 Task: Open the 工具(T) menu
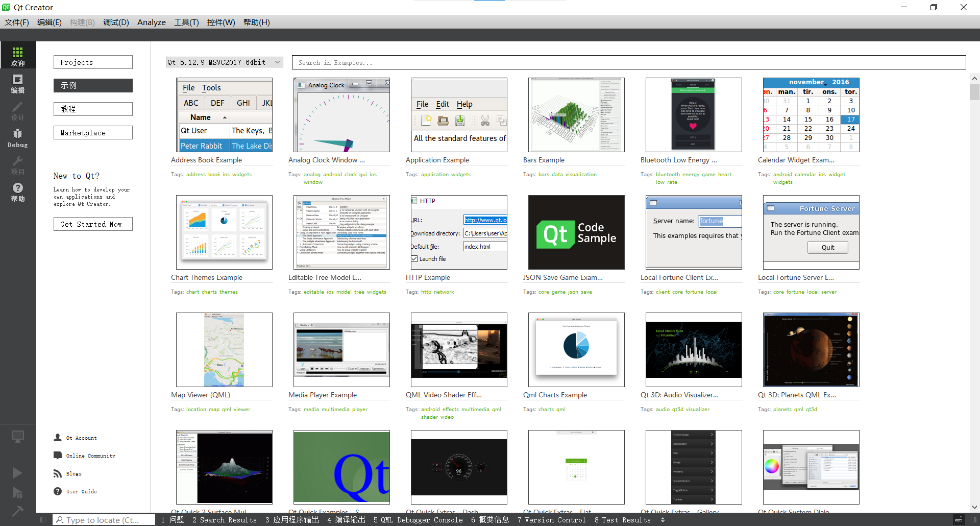[186, 22]
